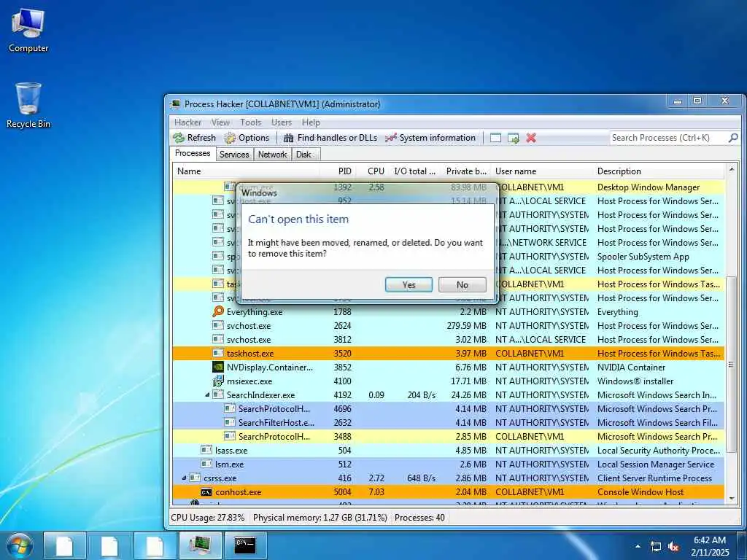This screenshot has height=560, width=747.
Task: Click the vertical scrollbar thumb
Action: coord(731,365)
